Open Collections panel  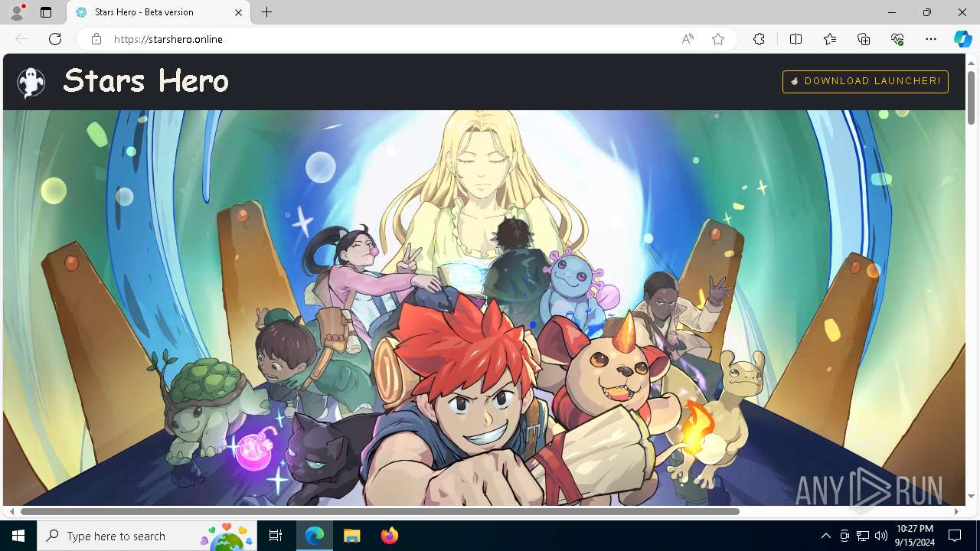point(864,39)
